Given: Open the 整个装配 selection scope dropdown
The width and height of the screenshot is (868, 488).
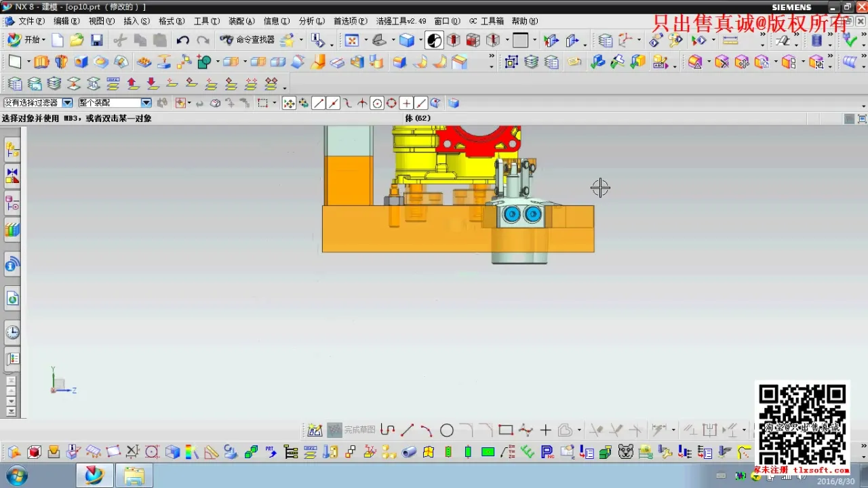Looking at the screenshot, I should point(146,103).
